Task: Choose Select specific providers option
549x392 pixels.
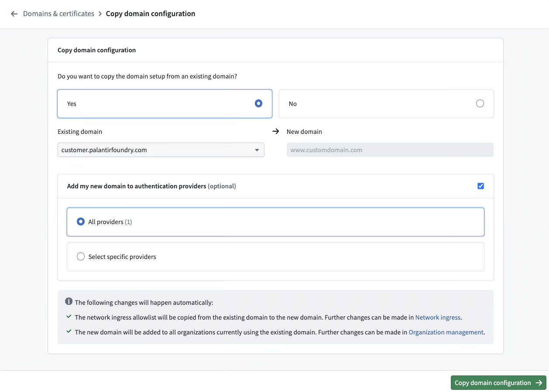Action: coord(80,256)
